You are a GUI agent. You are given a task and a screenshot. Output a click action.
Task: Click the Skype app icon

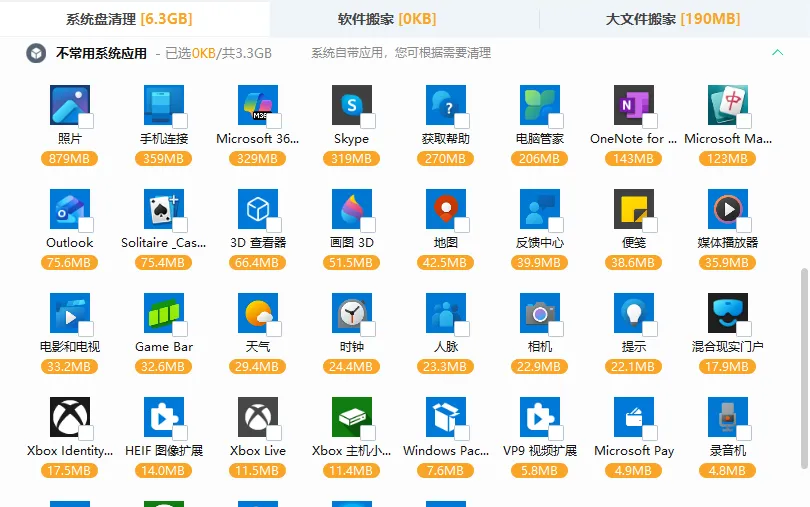352,105
